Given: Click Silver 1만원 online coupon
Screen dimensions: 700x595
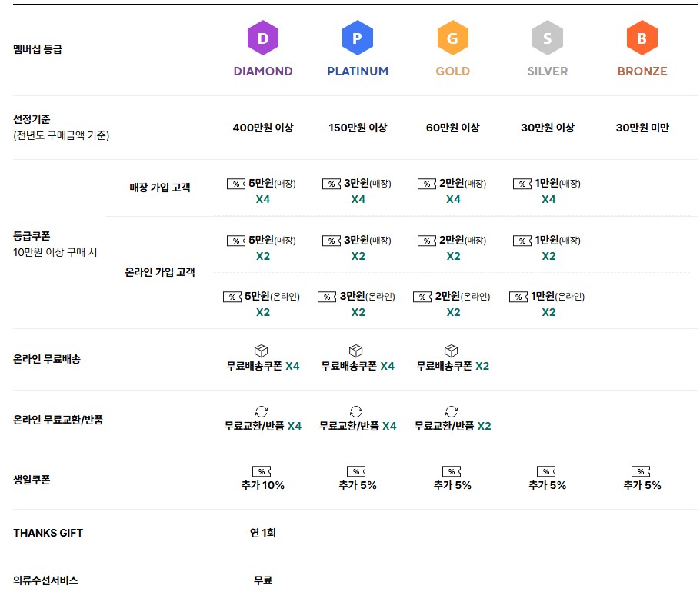Looking at the screenshot, I should click(x=548, y=297).
